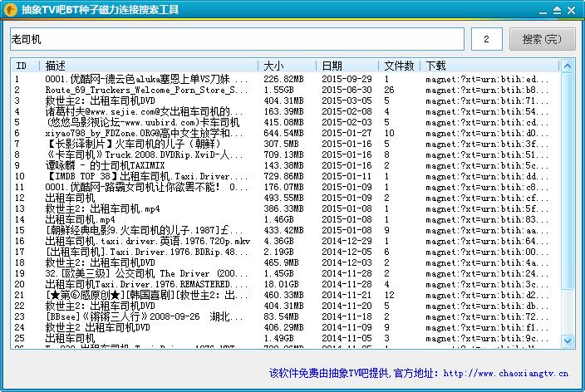Click magnet link ending btih:9c
The height and width of the screenshot is (392, 585).
(x=487, y=339)
